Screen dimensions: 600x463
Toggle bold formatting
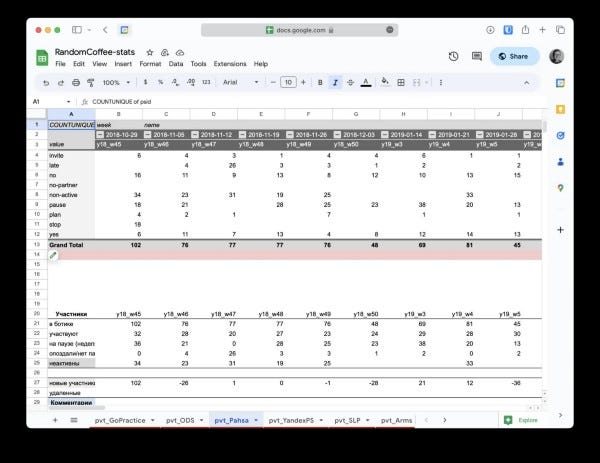(x=320, y=82)
